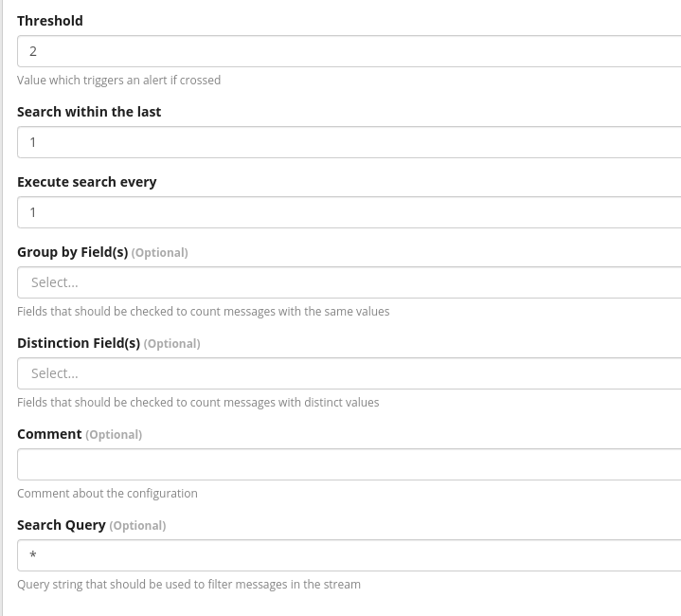
Task: Click the distinct values help text
Action: coord(198,403)
